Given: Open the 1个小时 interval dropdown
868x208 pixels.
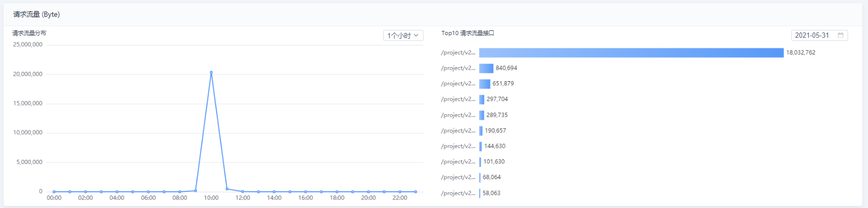Looking at the screenshot, I should coord(403,36).
